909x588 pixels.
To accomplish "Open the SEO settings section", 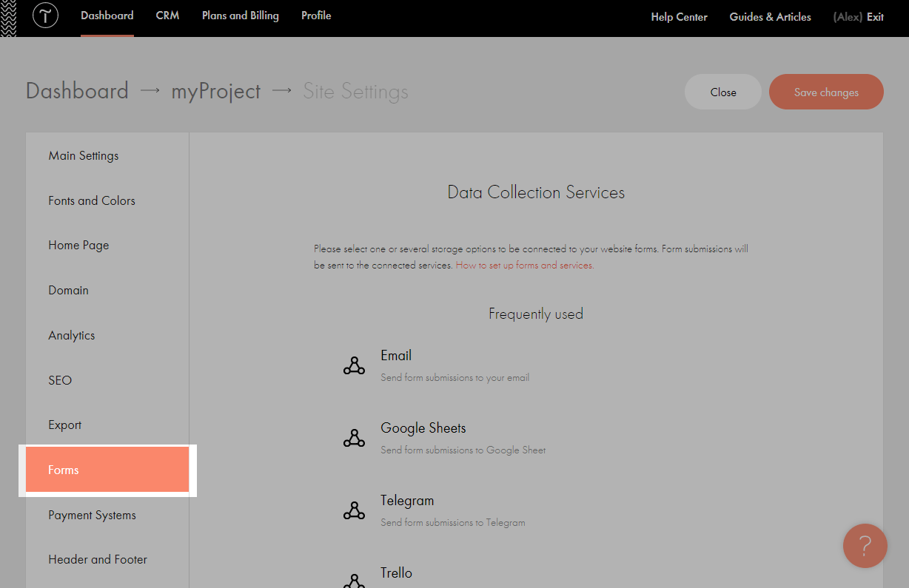I will click(60, 381).
